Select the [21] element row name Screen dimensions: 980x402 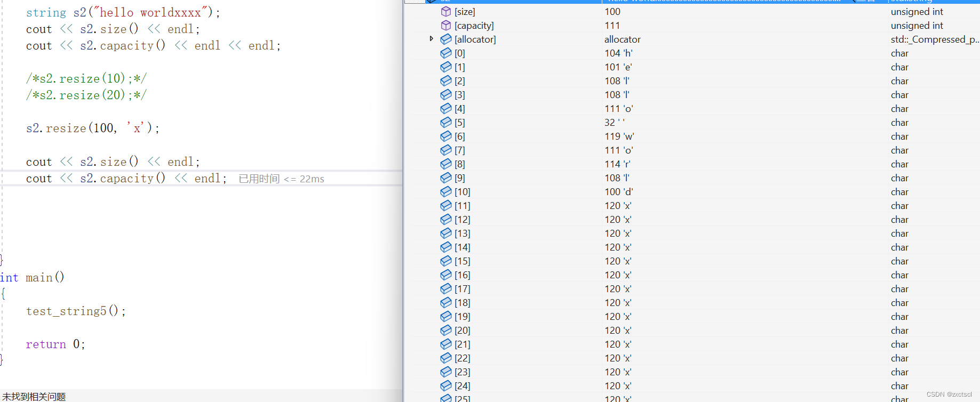463,344
